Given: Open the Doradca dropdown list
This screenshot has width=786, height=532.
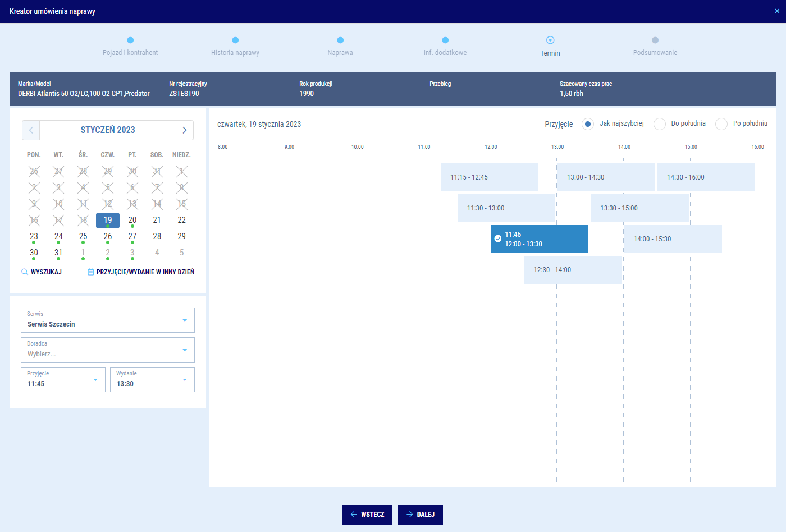Looking at the screenshot, I should coord(185,350).
